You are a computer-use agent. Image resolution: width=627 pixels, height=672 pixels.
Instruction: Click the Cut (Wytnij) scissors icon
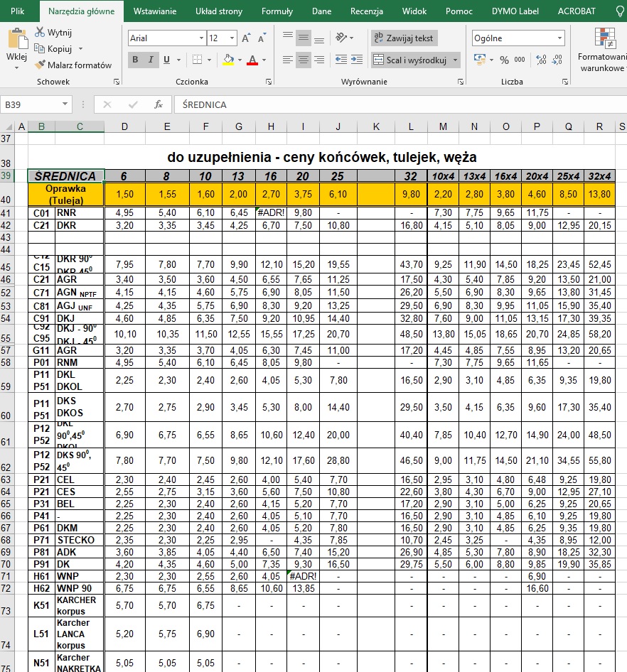pos(40,32)
